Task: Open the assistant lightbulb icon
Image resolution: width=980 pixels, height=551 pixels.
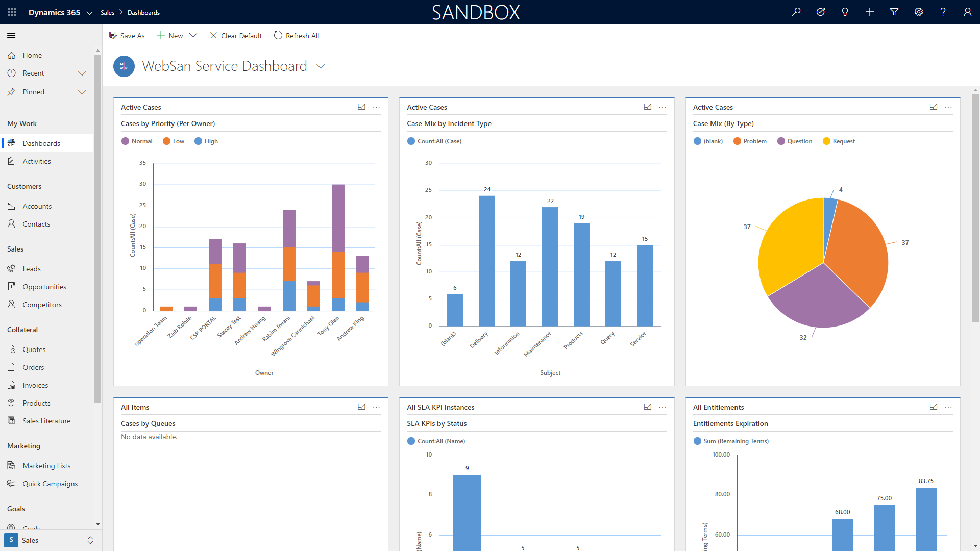Action: [845, 12]
